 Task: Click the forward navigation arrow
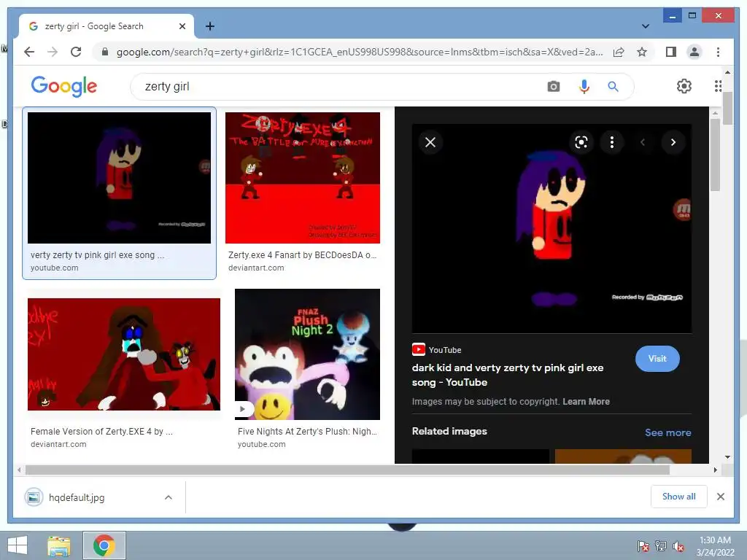click(x=53, y=52)
